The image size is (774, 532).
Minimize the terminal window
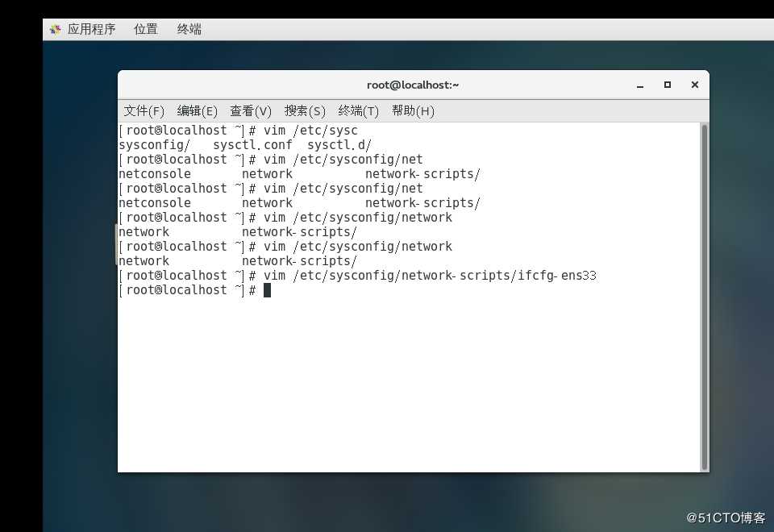(640, 85)
